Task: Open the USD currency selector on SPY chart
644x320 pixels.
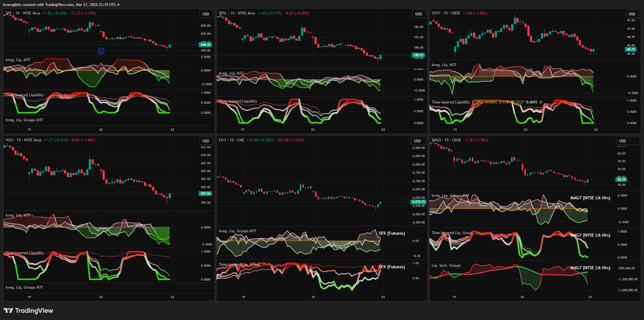Action: (x=206, y=14)
